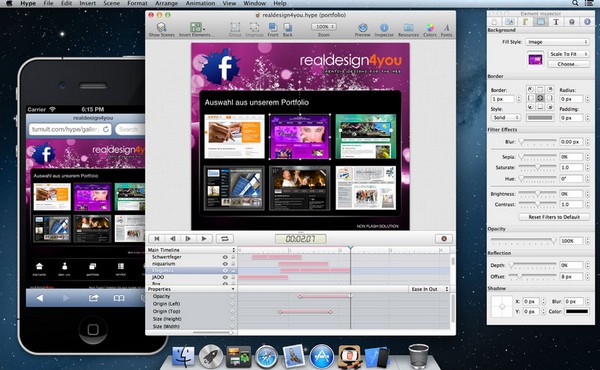The height and width of the screenshot is (370, 600).
Task: Click Reset Filters to Default
Action: pos(554,217)
